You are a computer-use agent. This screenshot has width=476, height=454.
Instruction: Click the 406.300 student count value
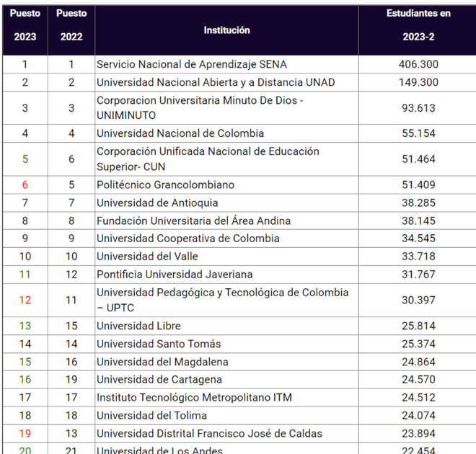[x=418, y=64]
